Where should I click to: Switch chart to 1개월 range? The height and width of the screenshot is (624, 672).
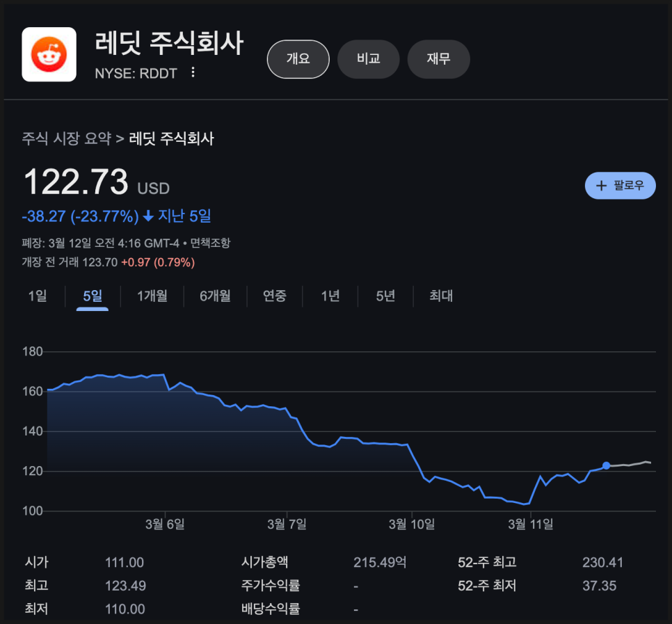coord(152,296)
